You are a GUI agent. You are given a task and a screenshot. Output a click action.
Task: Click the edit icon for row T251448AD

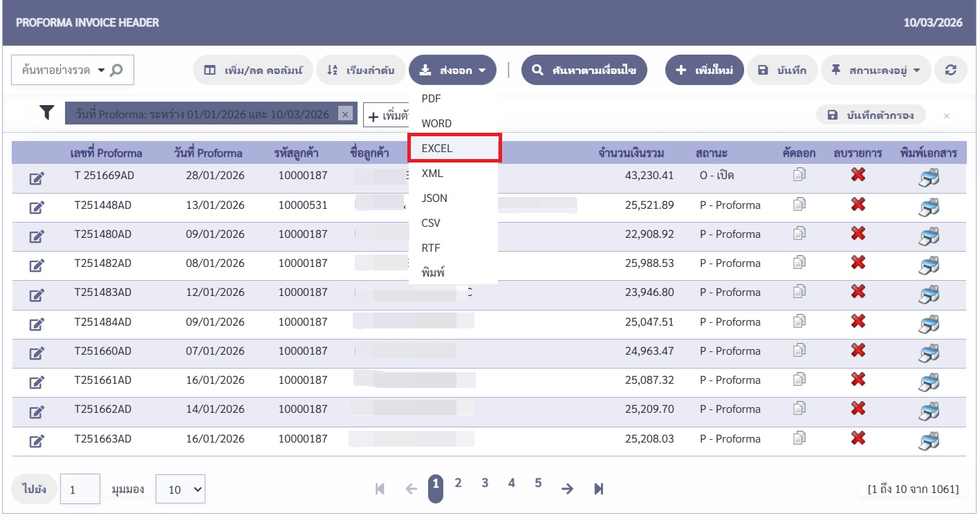tap(37, 207)
